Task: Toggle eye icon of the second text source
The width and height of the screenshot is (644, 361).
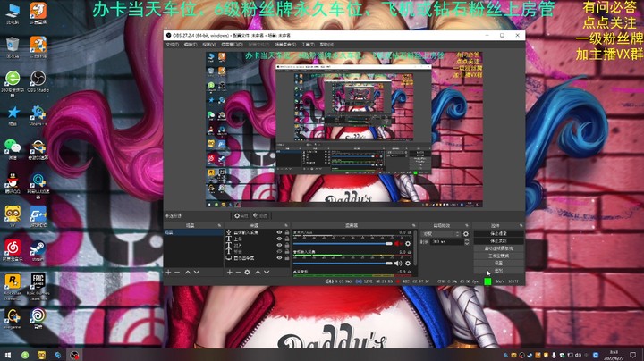Action: [279, 246]
